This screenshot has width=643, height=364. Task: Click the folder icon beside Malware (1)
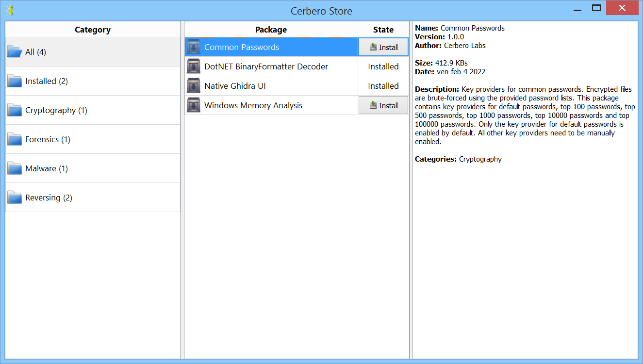(x=15, y=168)
